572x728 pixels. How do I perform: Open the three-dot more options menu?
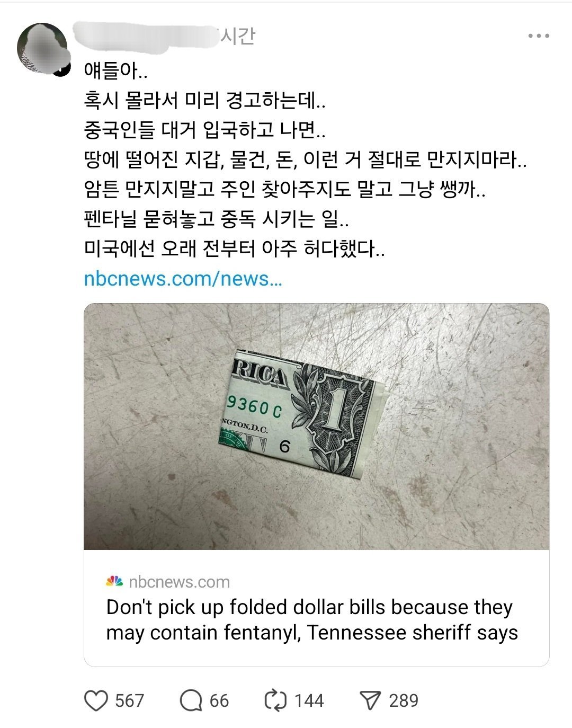click(539, 36)
